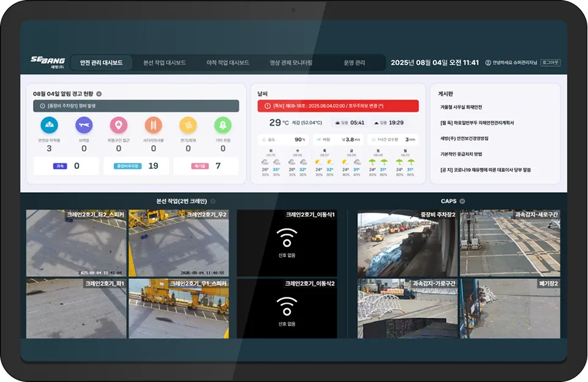Click the SEBANG logo
588x382 pixels.
coord(48,61)
